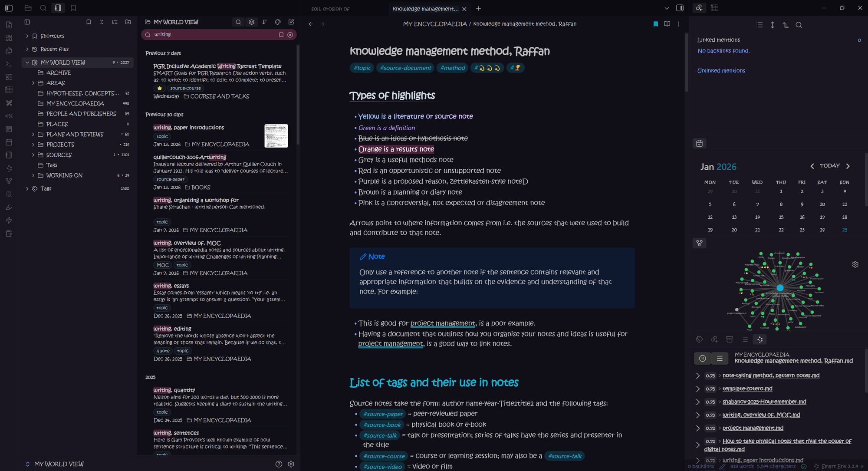Open tags pane icon in right sidebar
This screenshot has width=868, height=471.
click(x=699, y=339)
